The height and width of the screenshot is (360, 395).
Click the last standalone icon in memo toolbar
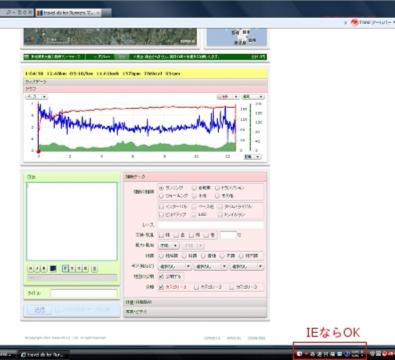coord(94,268)
